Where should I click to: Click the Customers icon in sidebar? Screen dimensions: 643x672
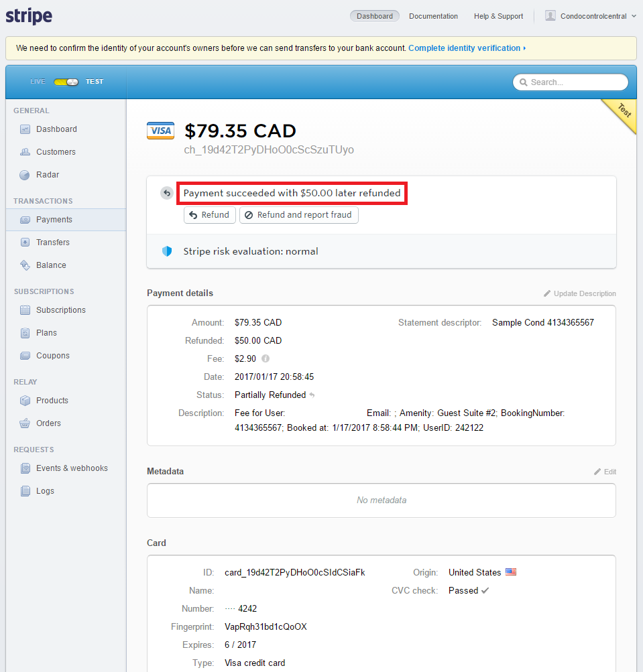(25, 152)
